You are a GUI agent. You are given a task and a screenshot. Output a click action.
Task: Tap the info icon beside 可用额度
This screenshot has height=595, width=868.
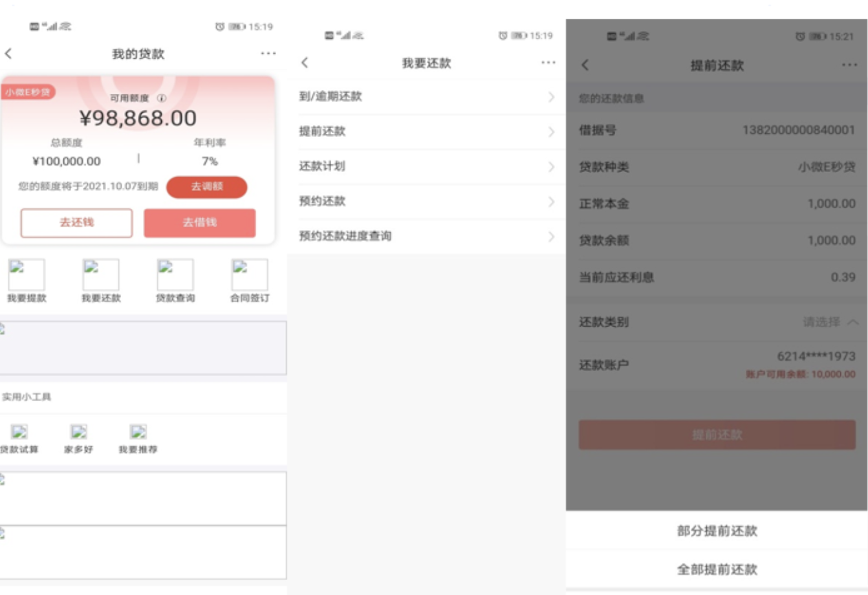tap(162, 98)
